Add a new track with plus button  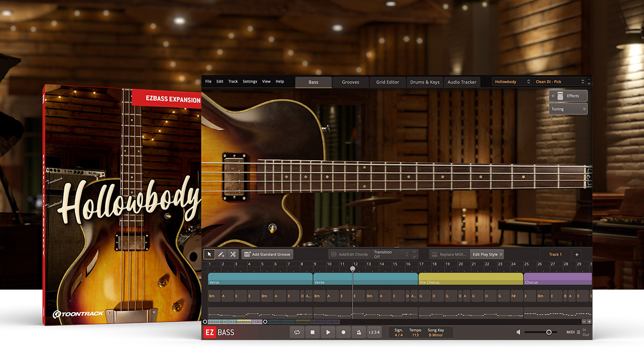point(577,254)
